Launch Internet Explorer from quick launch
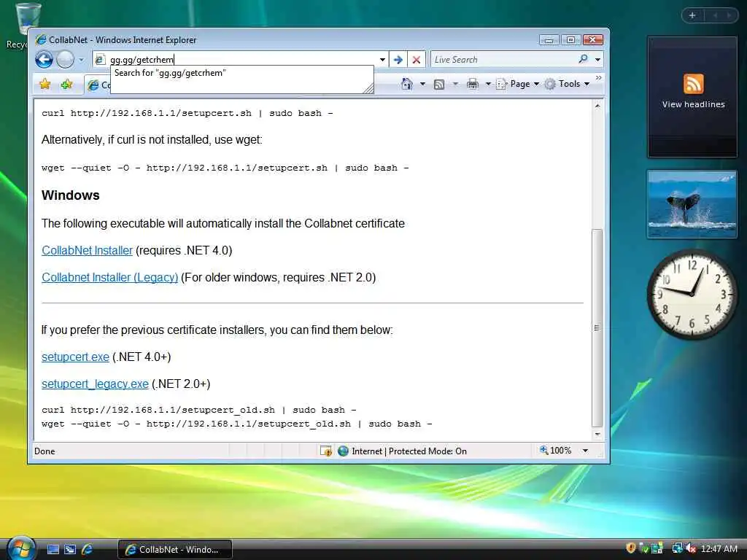Image resolution: width=747 pixels, height=560 pixels. tap(87, 550)
